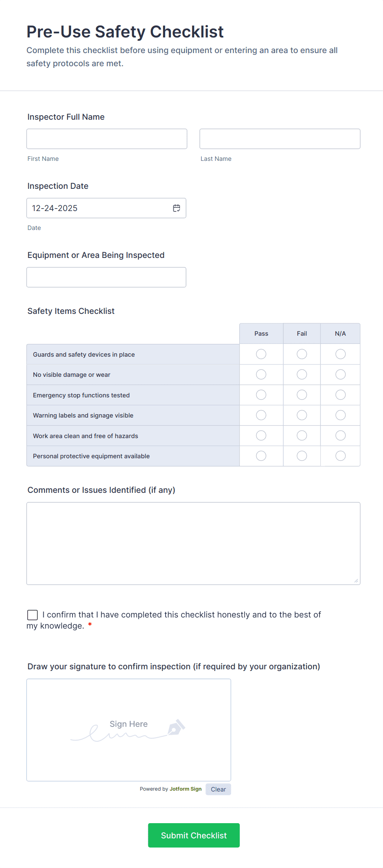This screenshot has height=868, width=383.
Task: Click the Last Name input field
Action: tap(280, 139)
